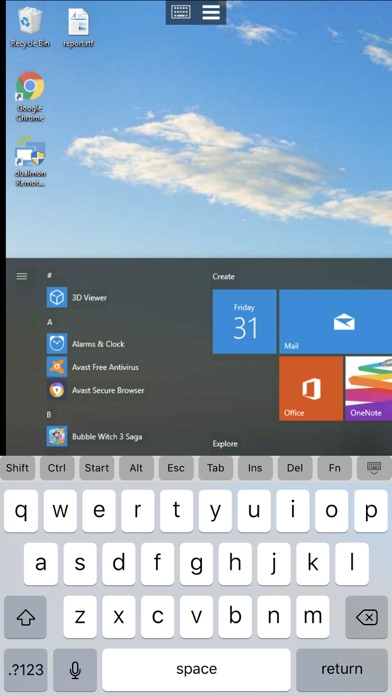Open 3D Viewer from the app list
392x696 pixels.
77,297
